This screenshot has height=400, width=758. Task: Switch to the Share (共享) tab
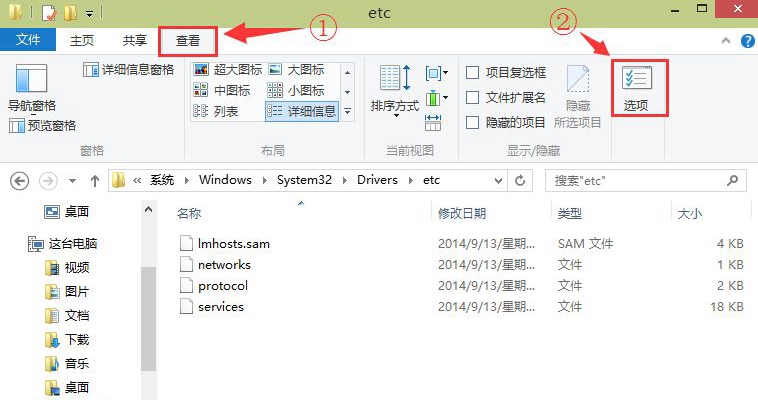click(134, 40)
